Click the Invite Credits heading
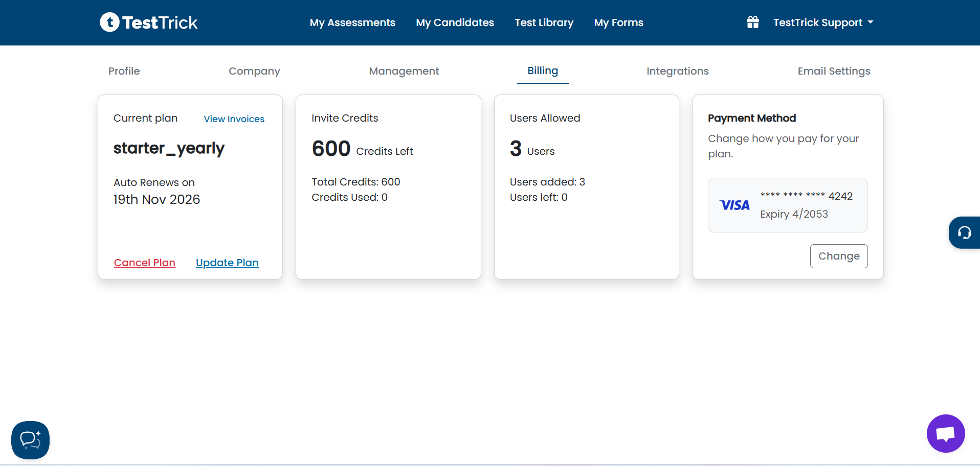 coord(345,118)
